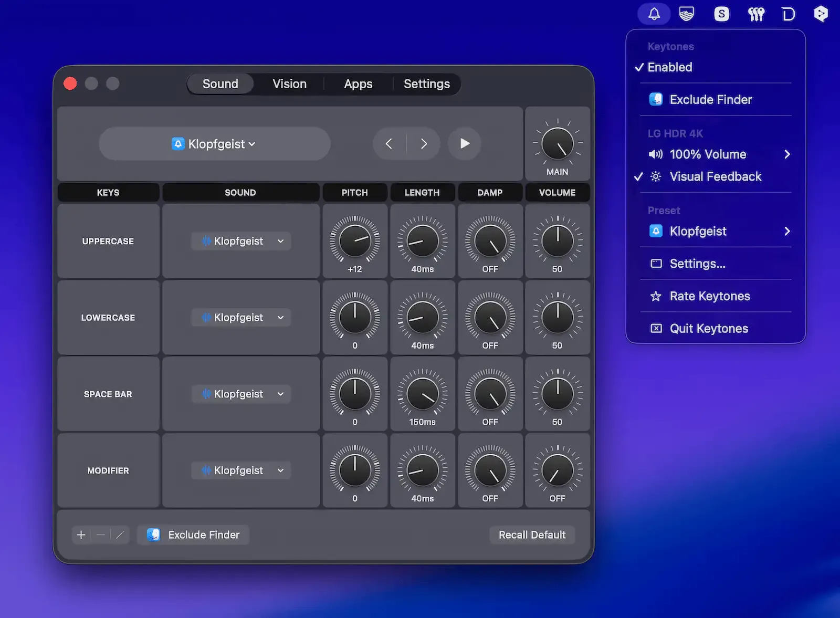Toggle Visual Feedback in the menu
Image resolution: width=840 pixels, height=618 pixels.
pos(716,176)
